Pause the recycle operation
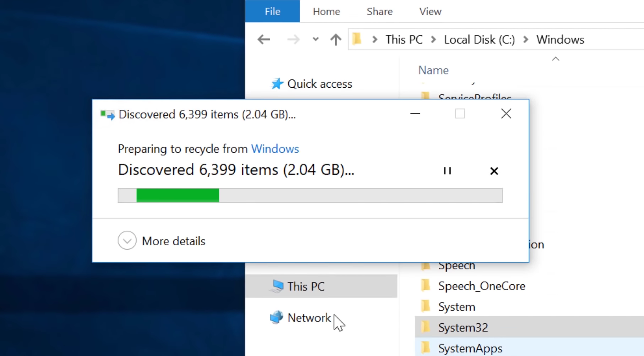The width and height of the screenshot is (644, 356). coord(447,171)
